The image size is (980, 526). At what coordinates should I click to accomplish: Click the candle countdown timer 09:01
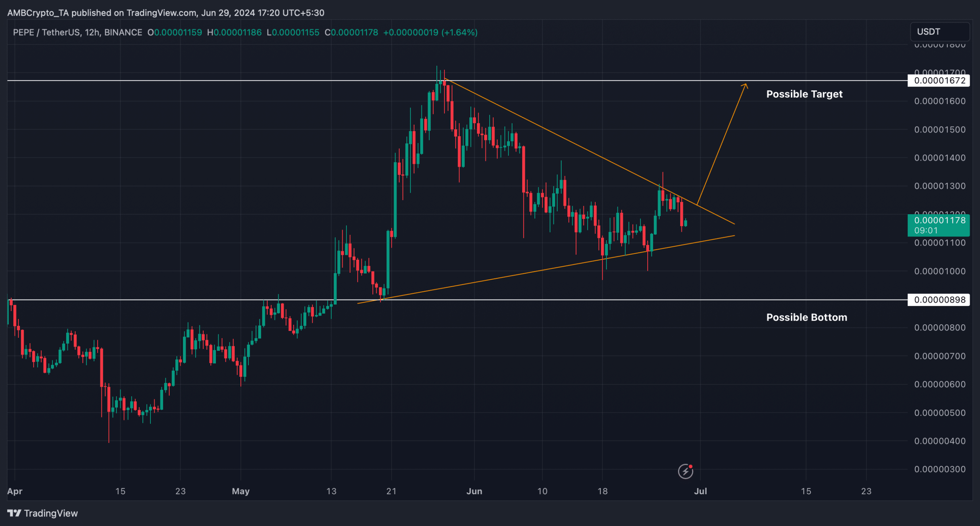pos(926,230)
